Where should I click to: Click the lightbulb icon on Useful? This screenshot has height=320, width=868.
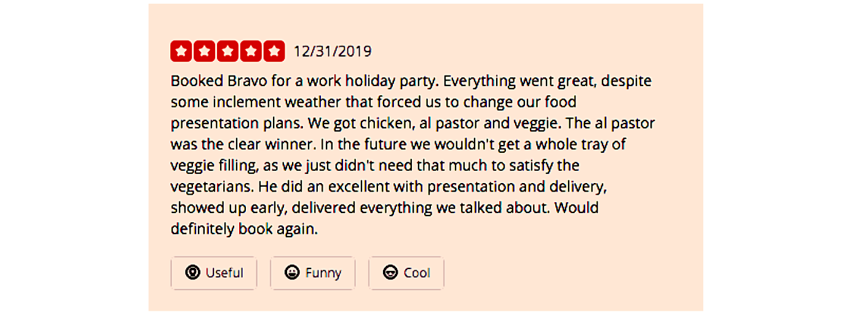(x=193, y=273)
